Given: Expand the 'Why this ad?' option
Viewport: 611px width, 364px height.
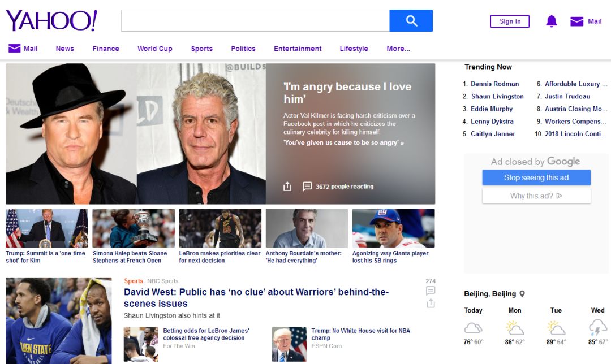Looking at the screenshot, I should pyautogui.click(x=536, y=196).
